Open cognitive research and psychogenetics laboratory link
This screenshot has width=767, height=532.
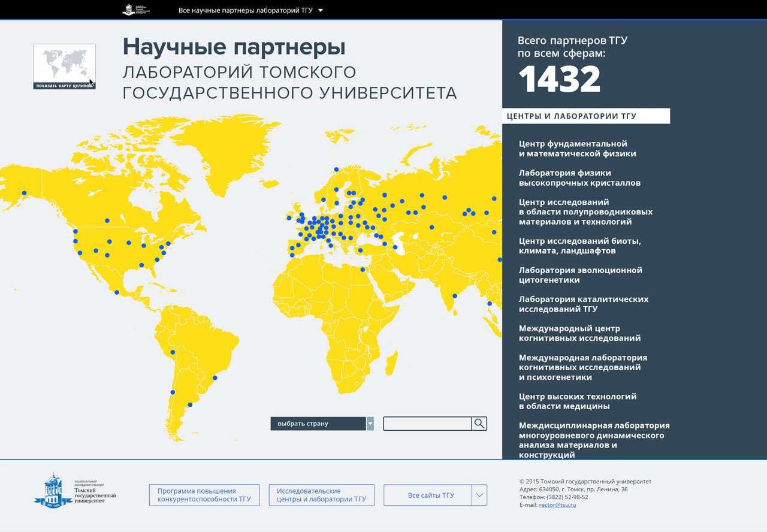click(x=583, y=367)
